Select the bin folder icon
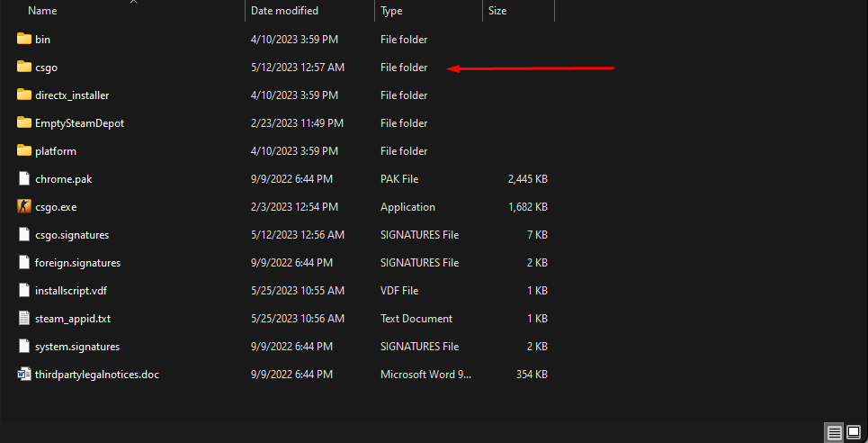This screenshot has height=443, width=868. click(x=24, y=40)
